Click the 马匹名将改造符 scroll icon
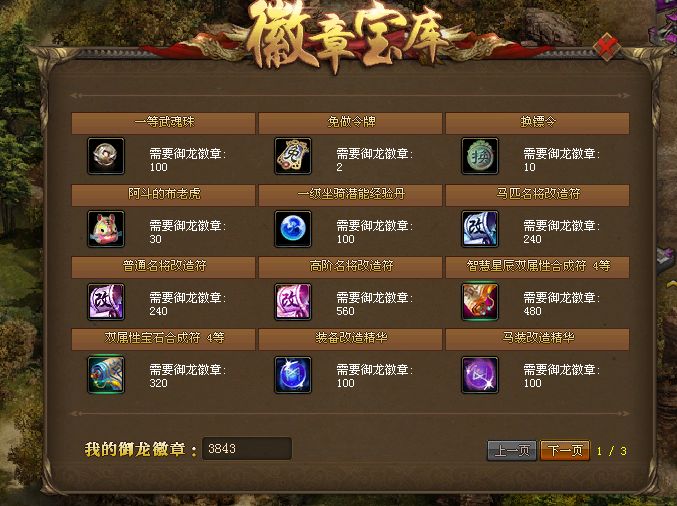 [x=480, y=228]
